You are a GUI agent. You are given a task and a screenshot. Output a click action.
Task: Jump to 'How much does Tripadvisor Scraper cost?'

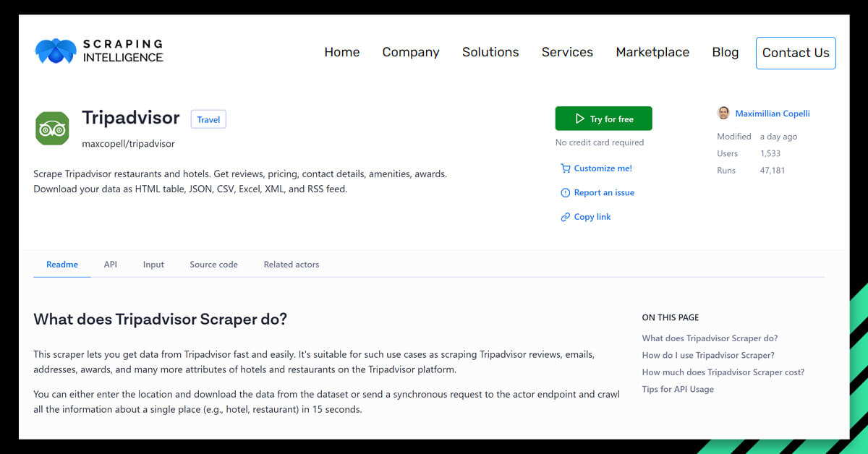723,372
